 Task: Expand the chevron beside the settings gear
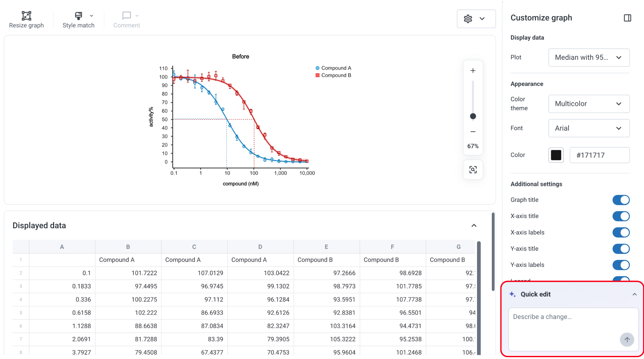coord(482,19)
